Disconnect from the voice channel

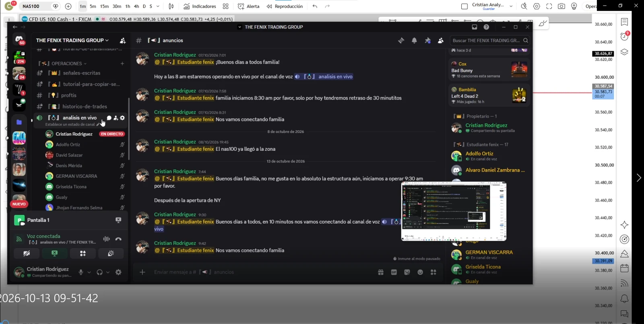118,239
